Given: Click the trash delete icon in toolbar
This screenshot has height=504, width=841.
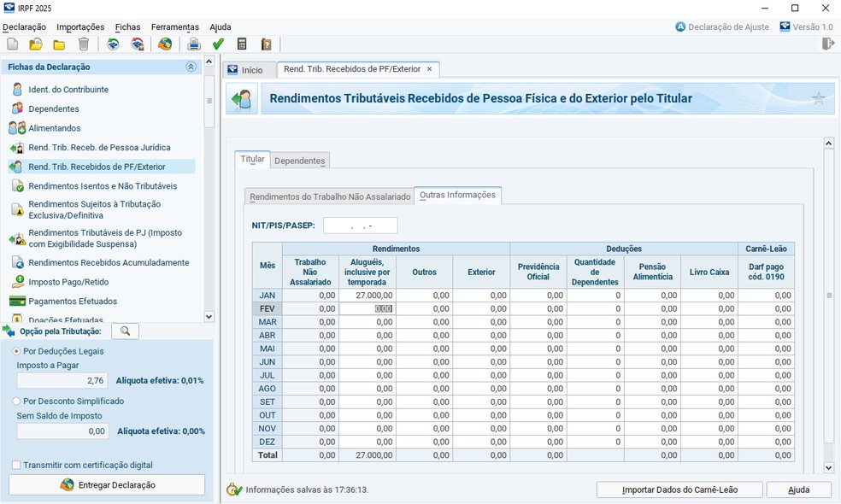Looking at the screenshot, I should [84, 44].
